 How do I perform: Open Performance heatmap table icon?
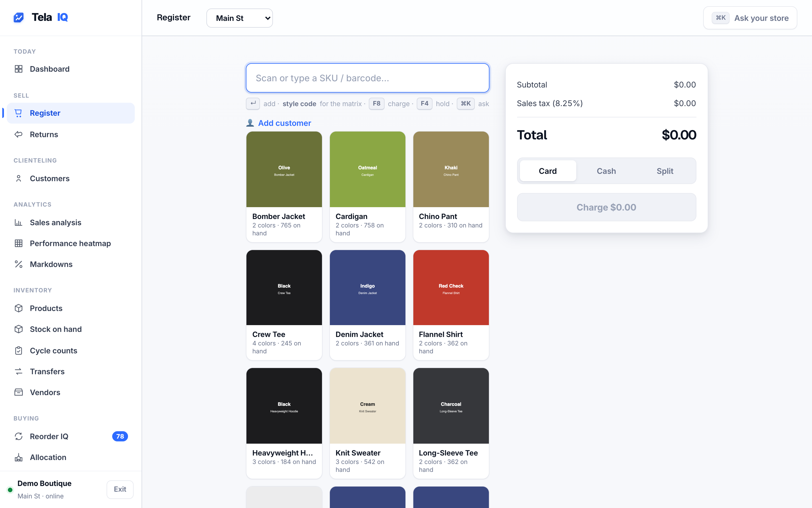click(18, 243)
